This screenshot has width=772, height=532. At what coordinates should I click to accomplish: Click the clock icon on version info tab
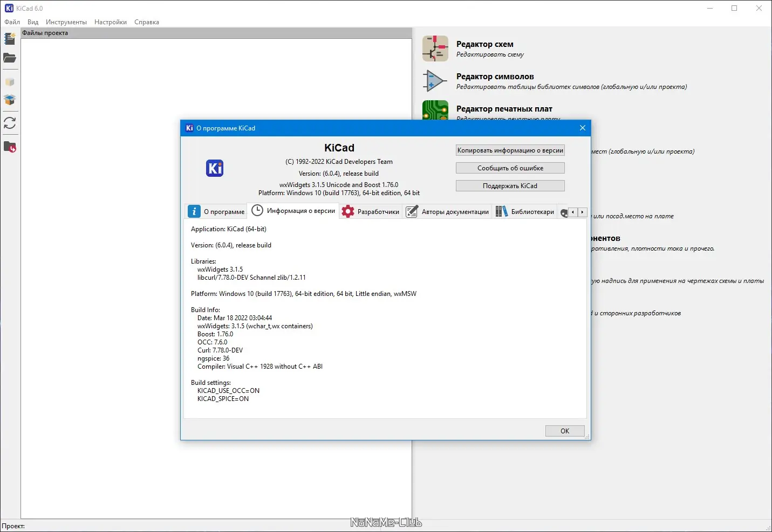point(257,210)
